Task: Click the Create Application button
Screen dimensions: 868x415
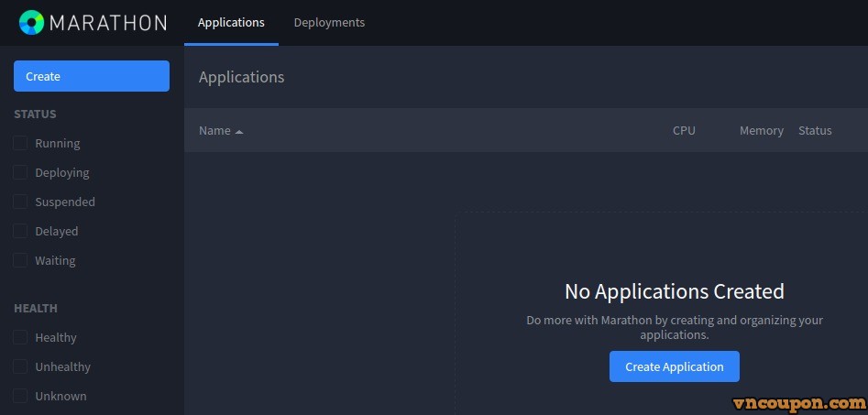Action: click(675, 366)
